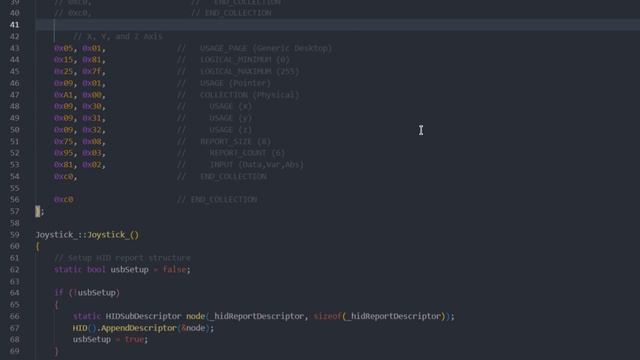Image resolution: width=640 pixels, height=360 pixels.
Task: Click the 0x31 value on line 49
Action: (91, 118)
